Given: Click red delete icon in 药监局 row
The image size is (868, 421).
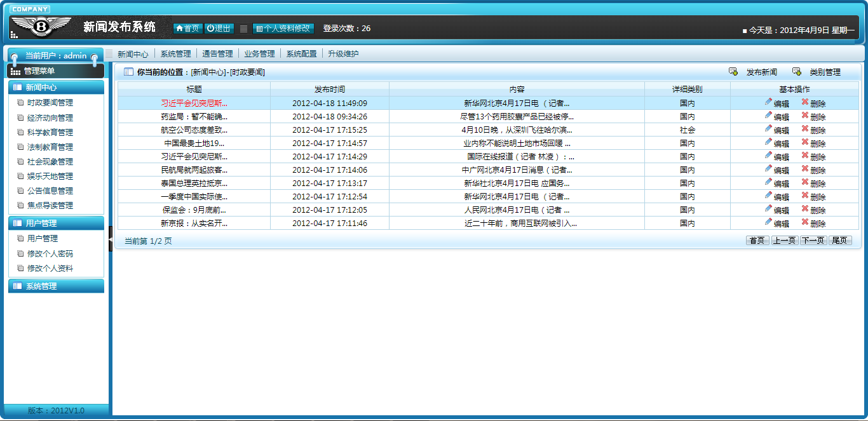Looking at the screenshot, I should (805, 116).
